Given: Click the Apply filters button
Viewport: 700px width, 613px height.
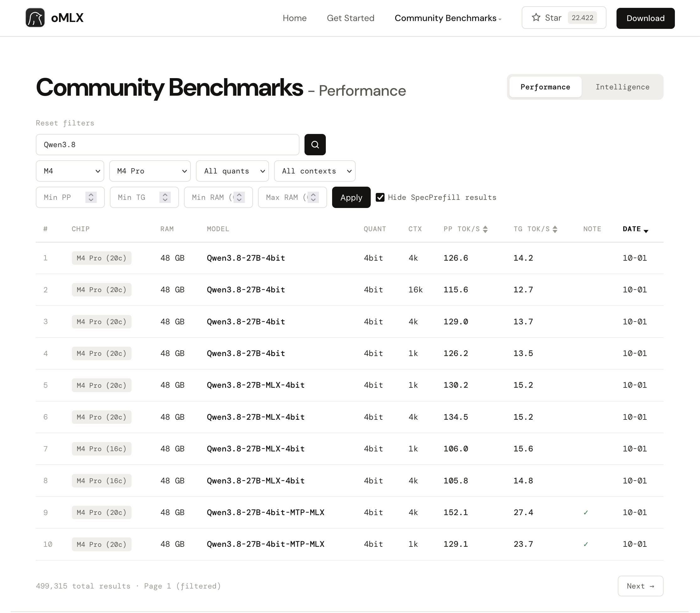Looking at the screenshot, I should pyautogui.click(x=351, y=197).
